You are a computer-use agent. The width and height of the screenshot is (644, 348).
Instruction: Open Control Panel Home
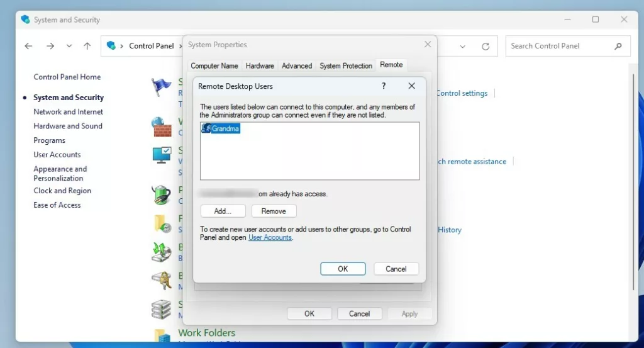pyautogui.click(x=67, y=77)
